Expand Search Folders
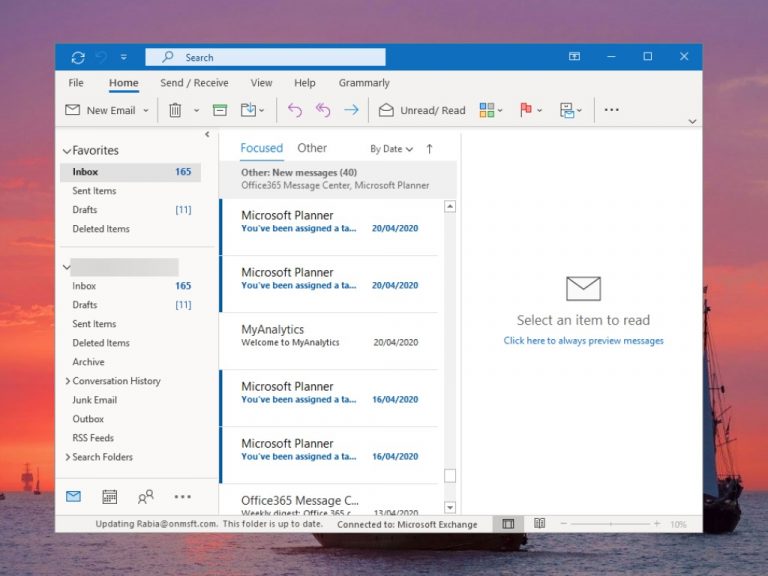This screenshot has height=576, width=768. 68,457
